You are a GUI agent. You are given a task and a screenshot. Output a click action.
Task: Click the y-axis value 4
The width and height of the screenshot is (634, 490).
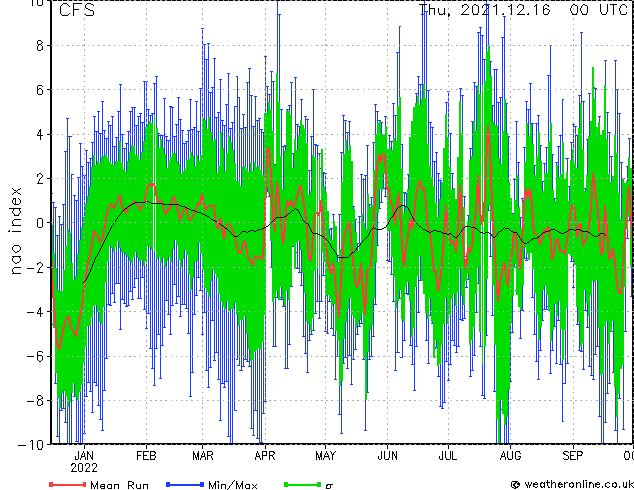pyautogui.click(x=40, y=135)
